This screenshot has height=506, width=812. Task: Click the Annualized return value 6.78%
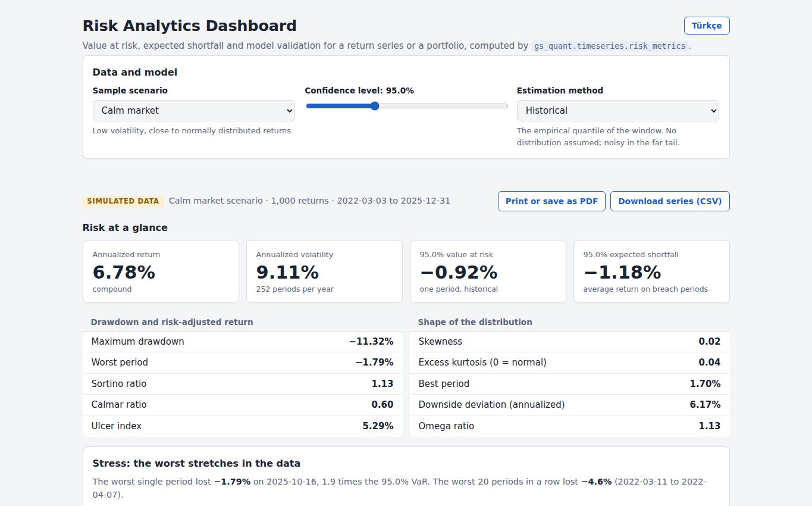click(x=124, y=272)
